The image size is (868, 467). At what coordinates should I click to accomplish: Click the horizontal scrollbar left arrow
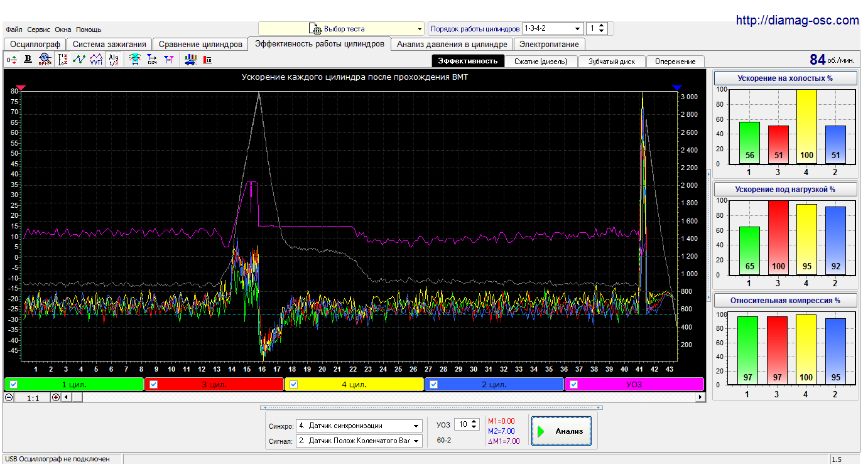(x=66, y=397)
